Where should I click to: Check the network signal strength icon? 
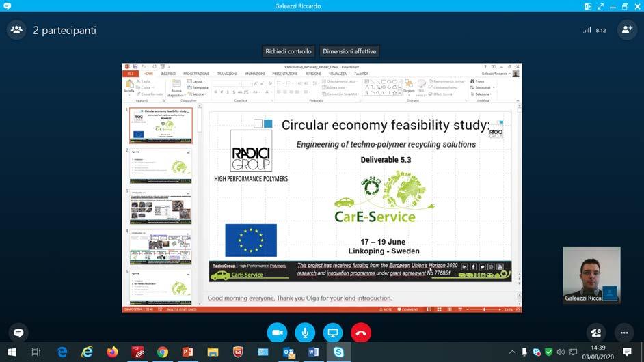tap(587, 30)
